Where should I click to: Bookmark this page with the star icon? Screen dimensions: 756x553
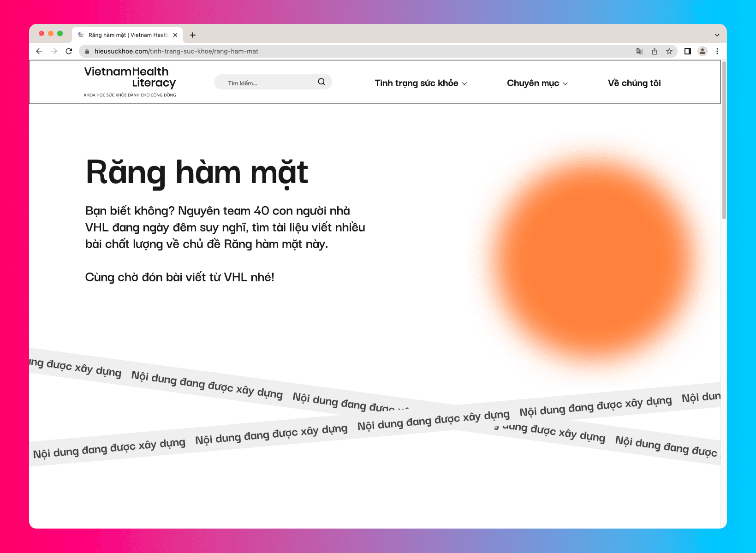point(669,51)
